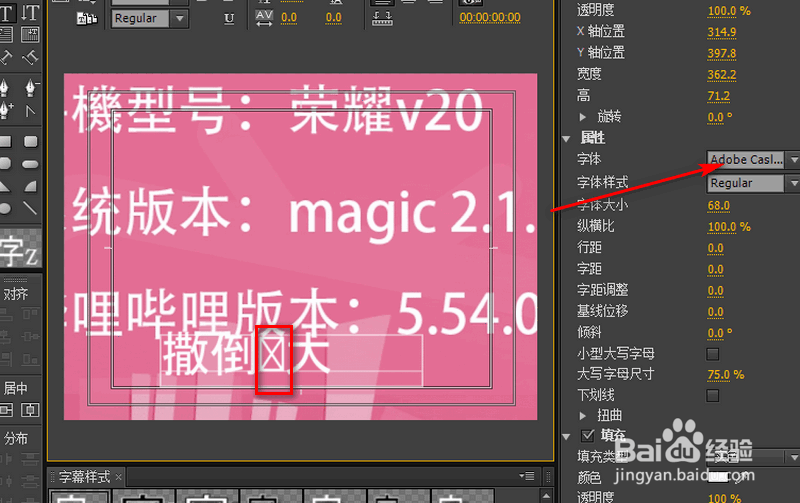Click the X 轴位置 value 314.9
This screenshot has width=800, height=503.
point(721,32)
